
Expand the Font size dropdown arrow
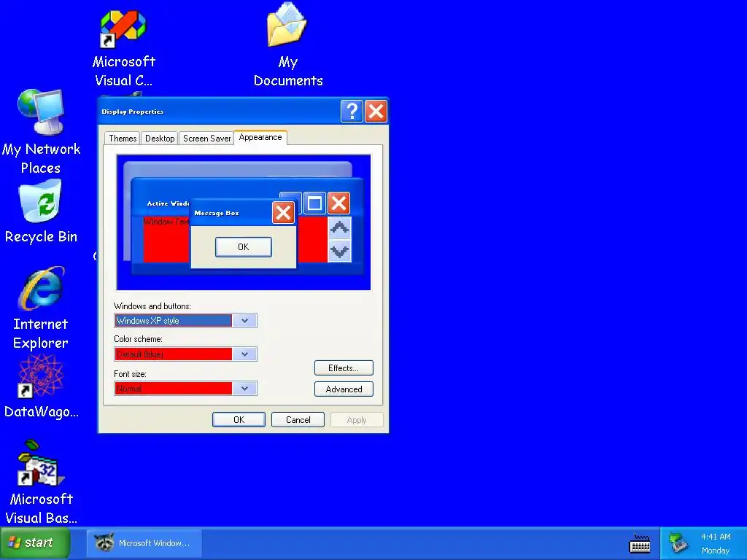(245, 389)
